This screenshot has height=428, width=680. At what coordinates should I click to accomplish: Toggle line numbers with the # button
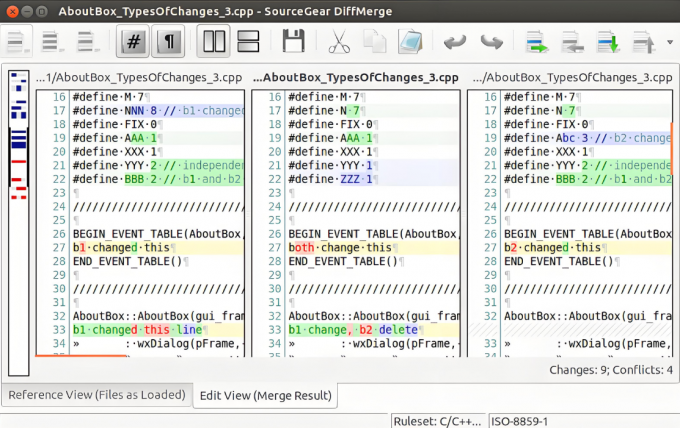click(133, 42)
